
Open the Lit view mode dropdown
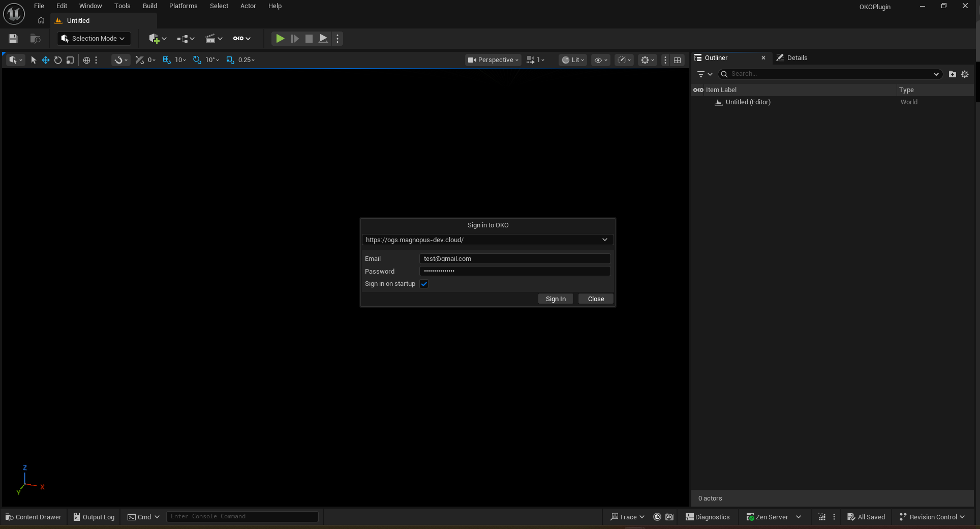click(x=573, y=60)
